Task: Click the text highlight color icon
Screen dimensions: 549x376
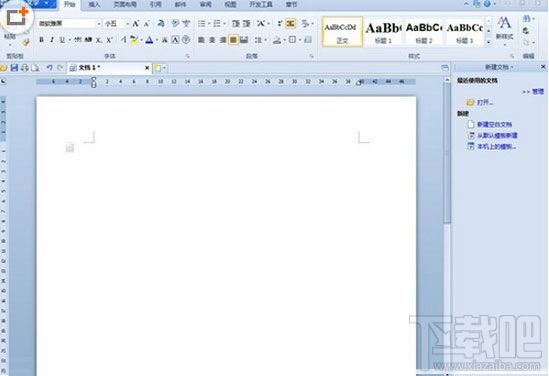Action: (x=134, y=40)
